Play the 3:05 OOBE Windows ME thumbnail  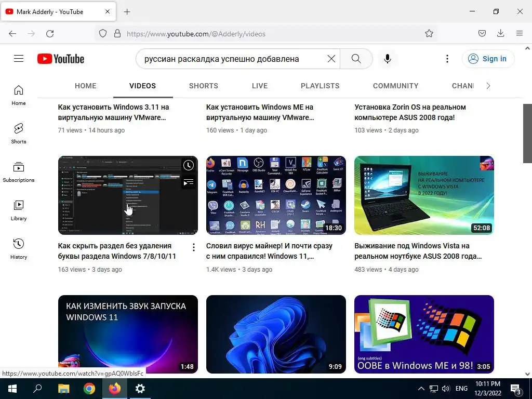(x=424, y=334)
